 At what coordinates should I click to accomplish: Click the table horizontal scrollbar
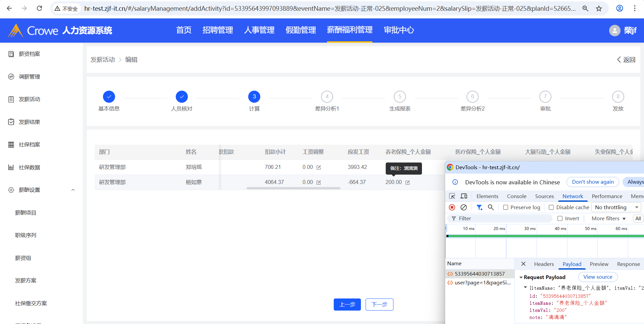[293, 188]
